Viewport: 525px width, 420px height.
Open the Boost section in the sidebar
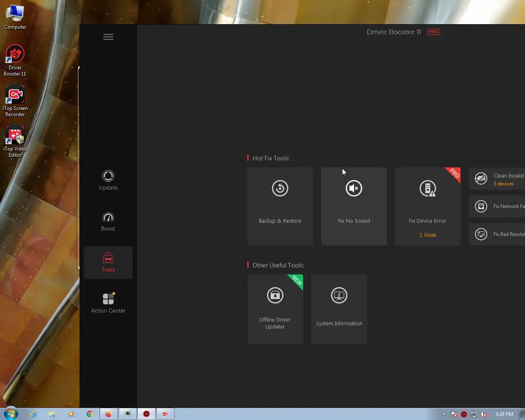tap(108, 221)
